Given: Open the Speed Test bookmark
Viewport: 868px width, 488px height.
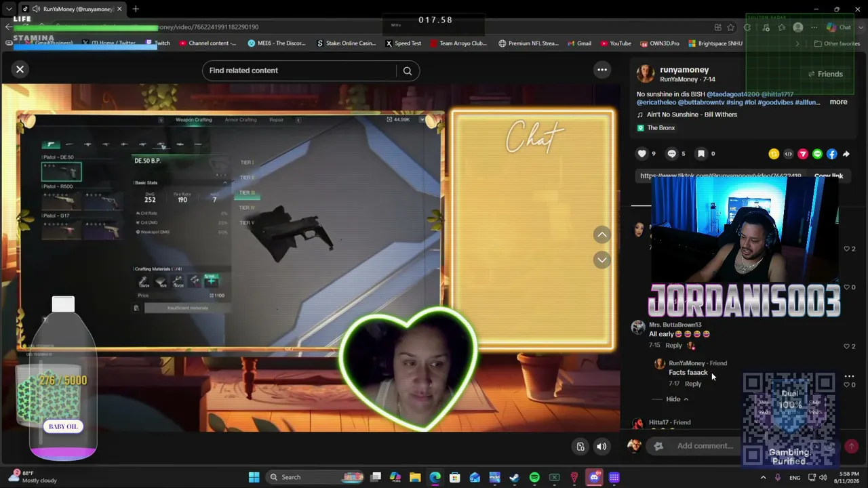Looking at the screenshot, I should click(403, 43).
